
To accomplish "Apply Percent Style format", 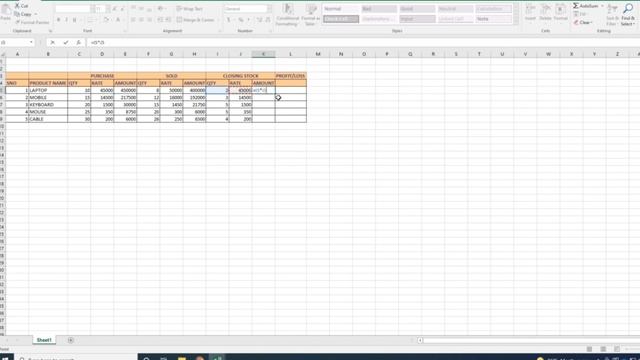I will 241,20.
